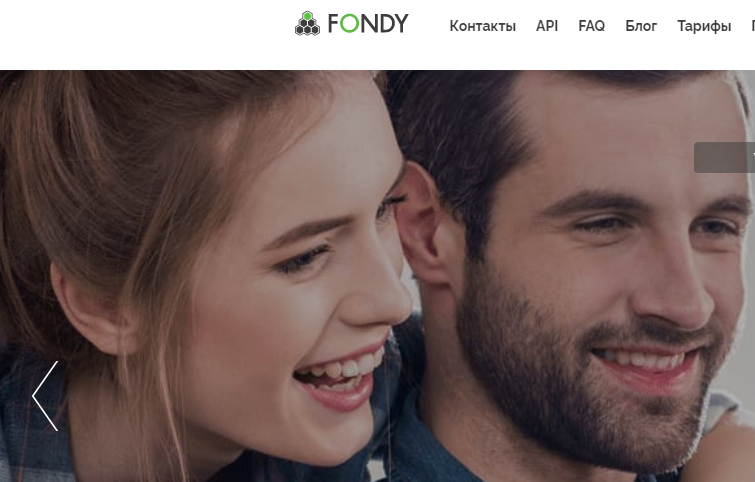The height and width of the screenshot is (482, 755).
Task: Go to the previous slide with left arrow
Action: [45, 396]
